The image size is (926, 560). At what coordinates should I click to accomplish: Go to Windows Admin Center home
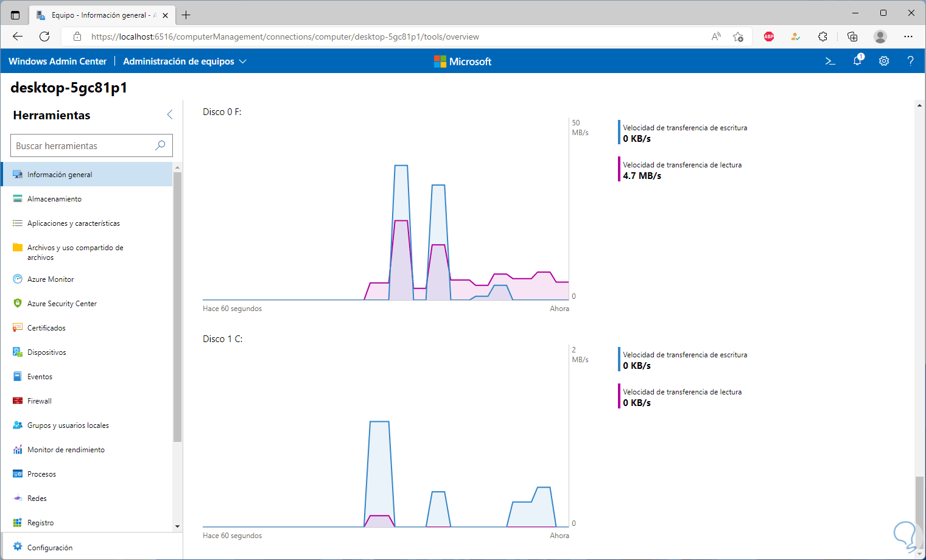[x=57, y=61]
